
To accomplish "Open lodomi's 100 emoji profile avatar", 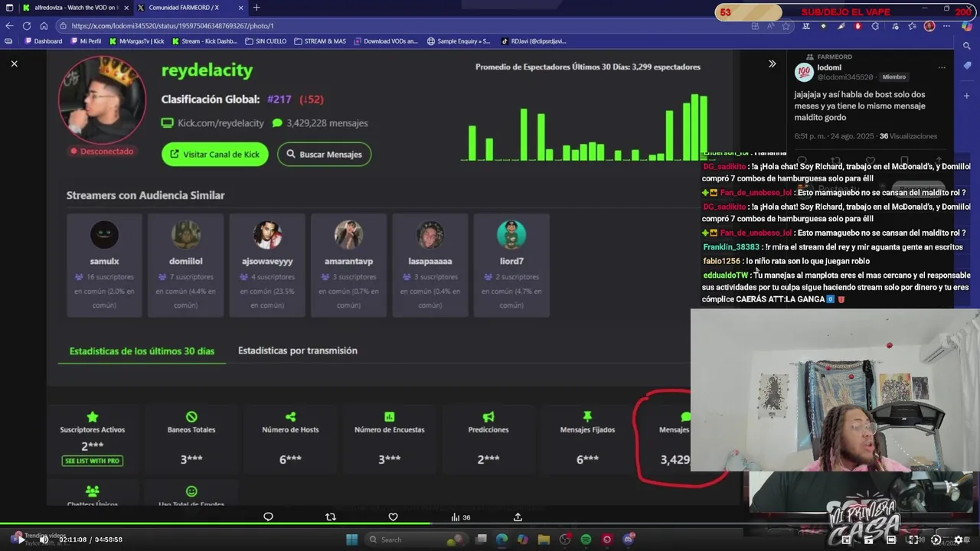I will point(804,72).
